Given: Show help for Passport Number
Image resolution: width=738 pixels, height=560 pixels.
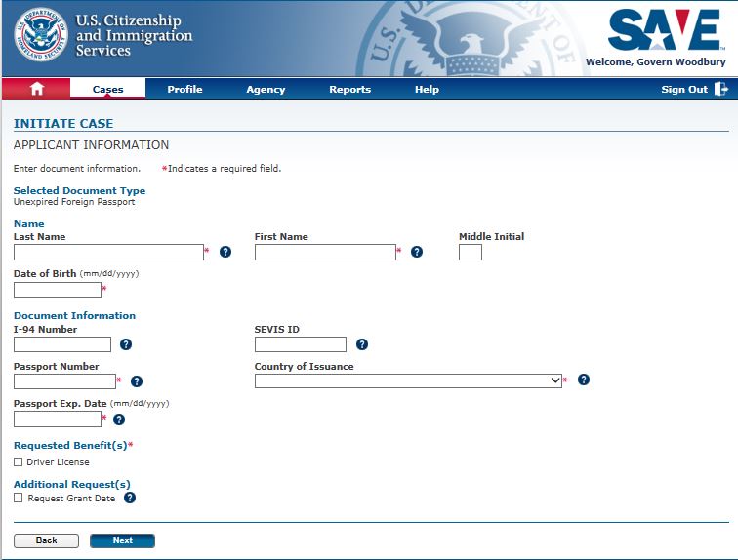Looking at the screenshot, I should [x=137, y=381].
